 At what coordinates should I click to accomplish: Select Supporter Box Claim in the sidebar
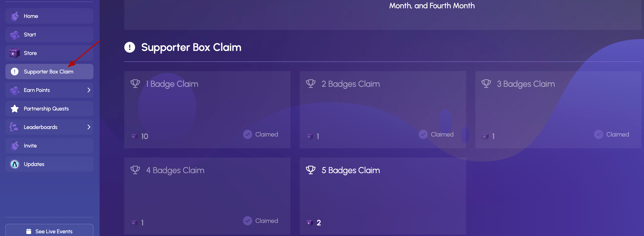pos(49,72)
